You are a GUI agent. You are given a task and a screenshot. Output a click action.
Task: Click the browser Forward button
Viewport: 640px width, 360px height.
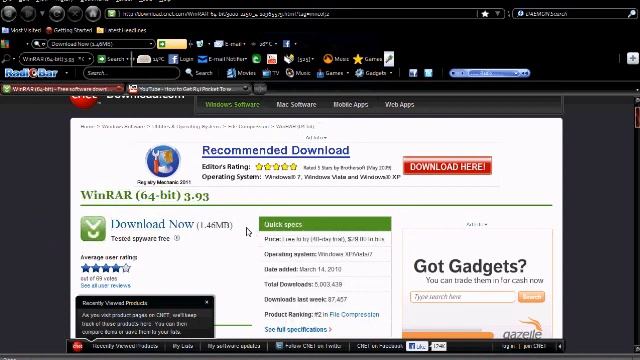[x=28, y=13]
